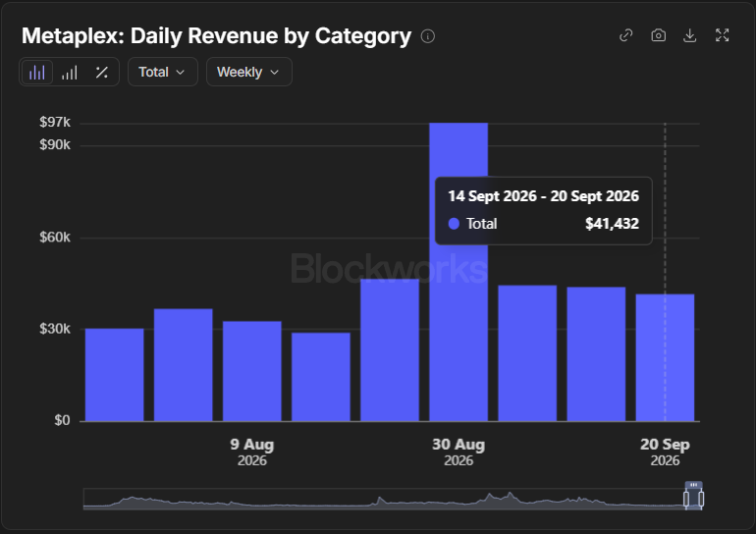Open the chart info tooltip icon
This screenshot has width=756, height=534.
[428, 36]
